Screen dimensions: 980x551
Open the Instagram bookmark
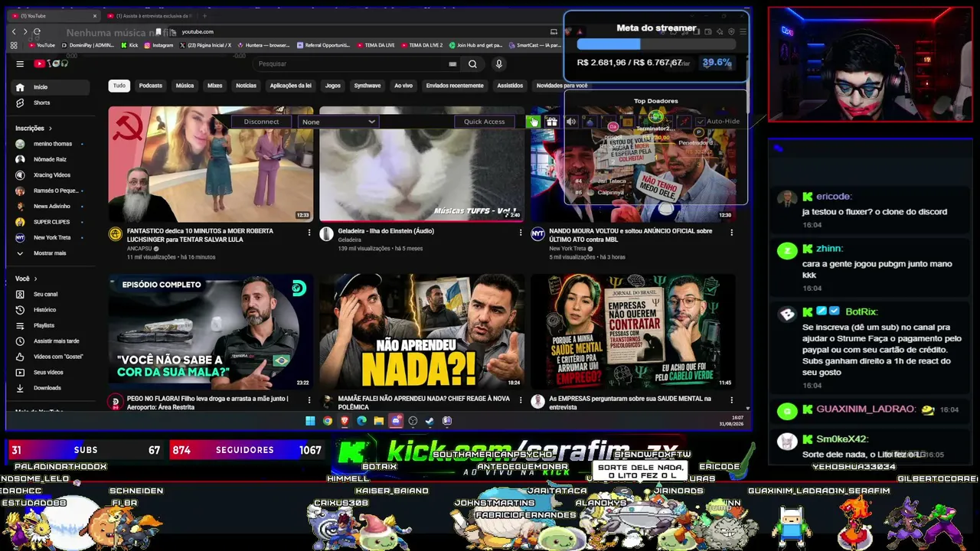point(159,45)
